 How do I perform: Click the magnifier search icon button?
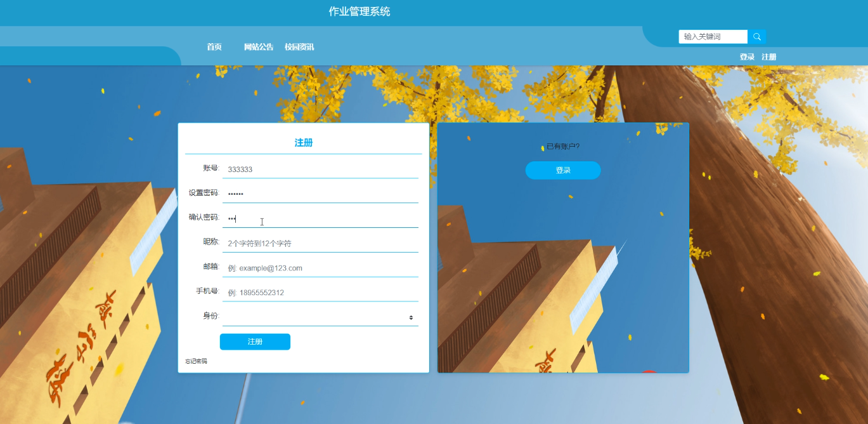pos(757,37)
